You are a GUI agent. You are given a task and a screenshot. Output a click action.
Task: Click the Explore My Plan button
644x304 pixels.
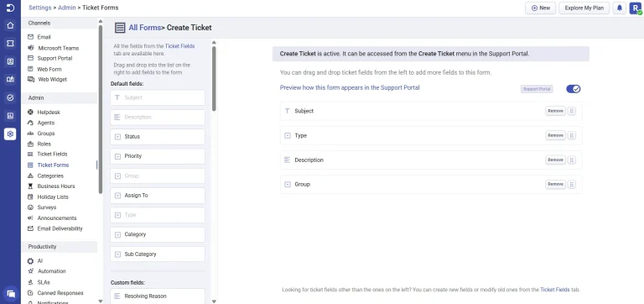pyautogui.click(x=584, y=8)
